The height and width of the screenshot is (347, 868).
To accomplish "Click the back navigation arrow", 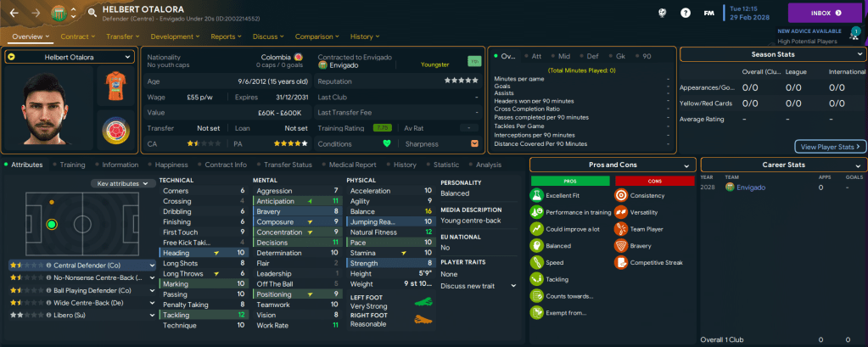I will [x=14, y=13].
